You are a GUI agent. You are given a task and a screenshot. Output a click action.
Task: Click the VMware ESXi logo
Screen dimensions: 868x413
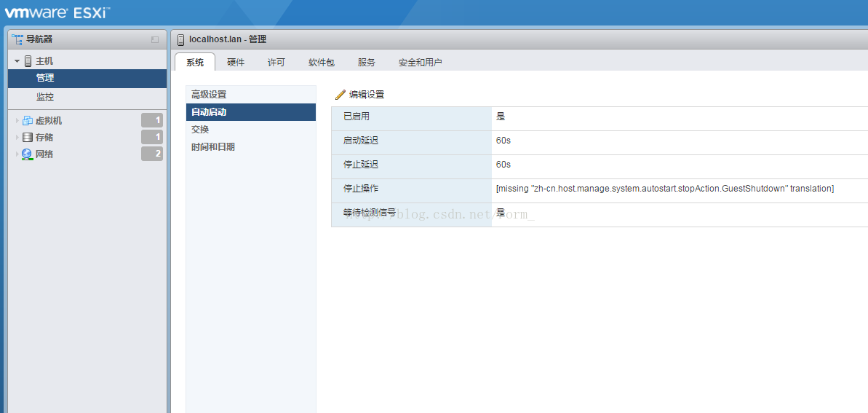(x=57, y=12)
